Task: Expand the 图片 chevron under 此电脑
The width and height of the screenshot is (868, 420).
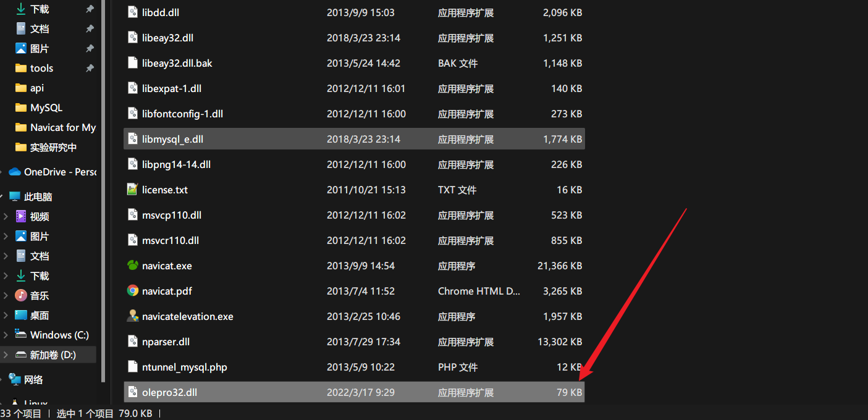Action: (x=6, y=236)
